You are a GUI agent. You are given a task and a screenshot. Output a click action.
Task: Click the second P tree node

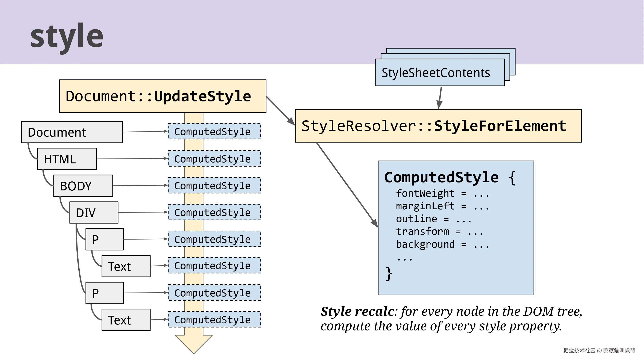pyautogui.click(x=104, y=293)
